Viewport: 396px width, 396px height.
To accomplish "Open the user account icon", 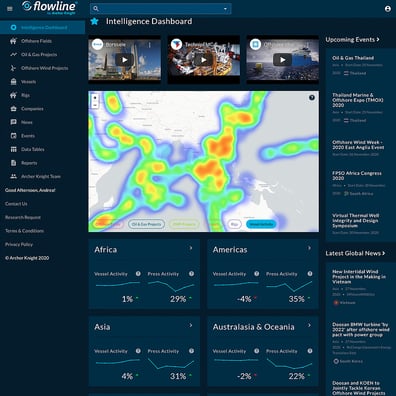I will point(387,9).
